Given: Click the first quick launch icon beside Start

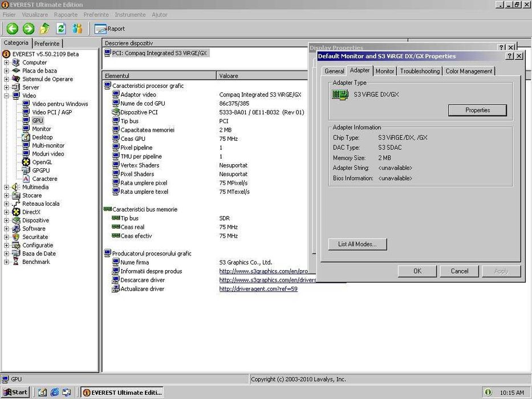Looking at the screenshot, I should (x=42, y=392).
